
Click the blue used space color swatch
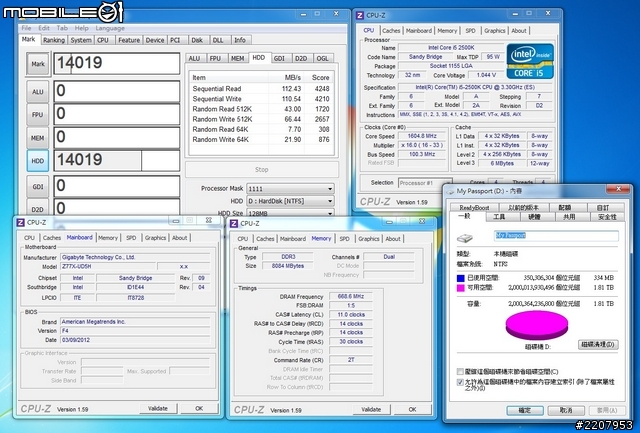point(460,278)
